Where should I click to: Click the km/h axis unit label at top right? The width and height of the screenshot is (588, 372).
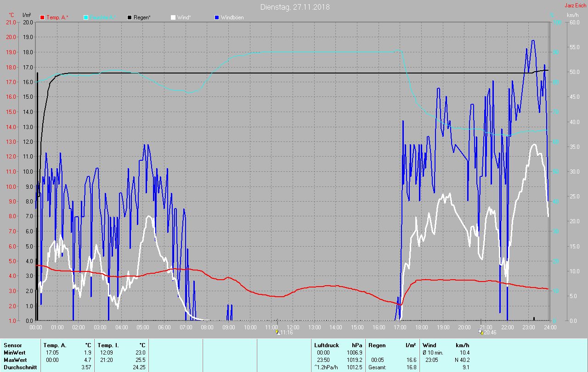(573, 15)
